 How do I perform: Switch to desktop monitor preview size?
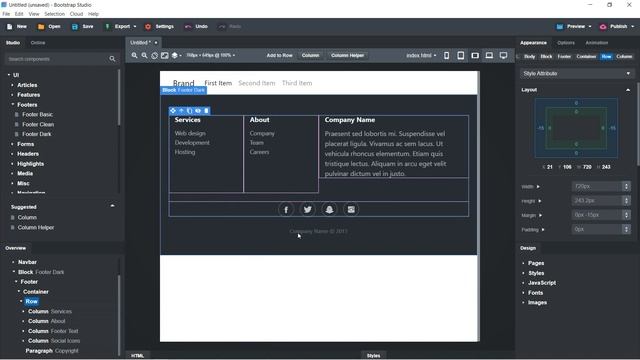[503, 56]
